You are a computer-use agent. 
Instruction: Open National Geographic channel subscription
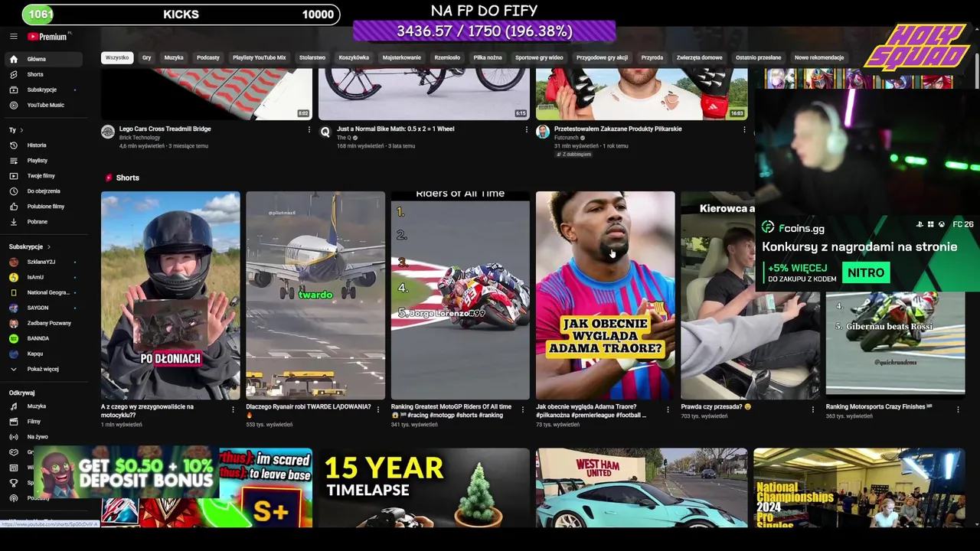pos(44,292)
